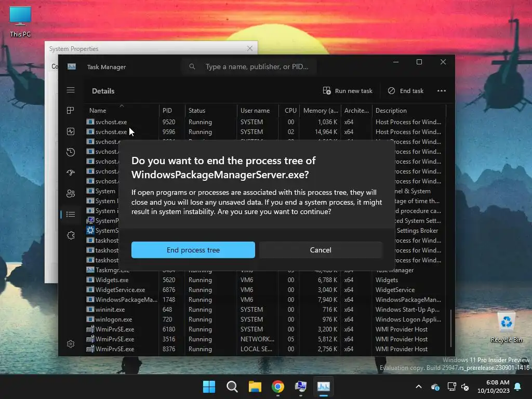Select the wininit.exe process row

pos(265,310)
